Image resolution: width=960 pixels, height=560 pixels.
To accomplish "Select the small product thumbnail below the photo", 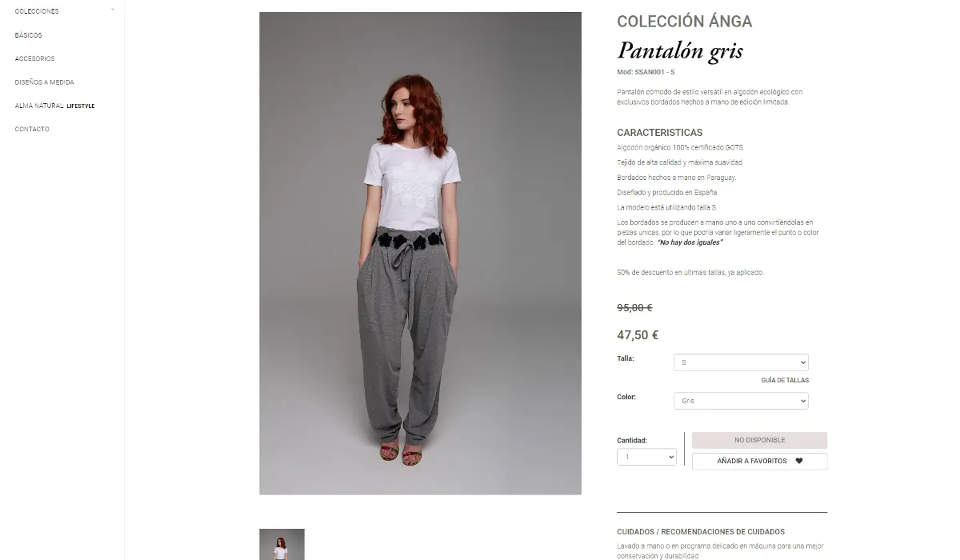I will point(282,544).
